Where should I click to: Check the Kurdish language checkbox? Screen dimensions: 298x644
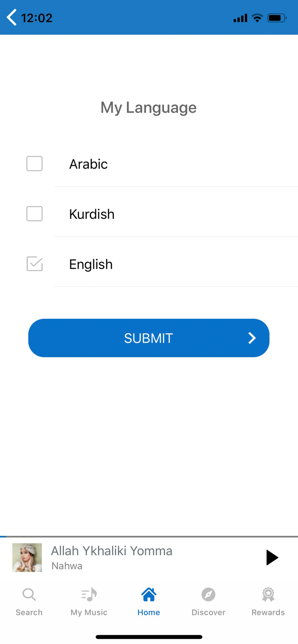pyautogui.click(x=34, y=214)
